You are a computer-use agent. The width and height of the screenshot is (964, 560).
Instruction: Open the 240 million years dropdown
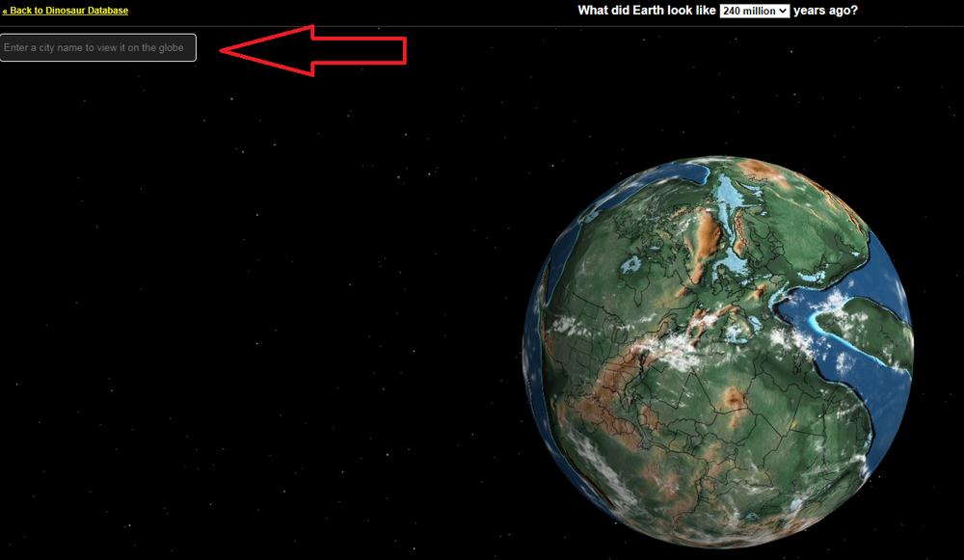point(755,11)
